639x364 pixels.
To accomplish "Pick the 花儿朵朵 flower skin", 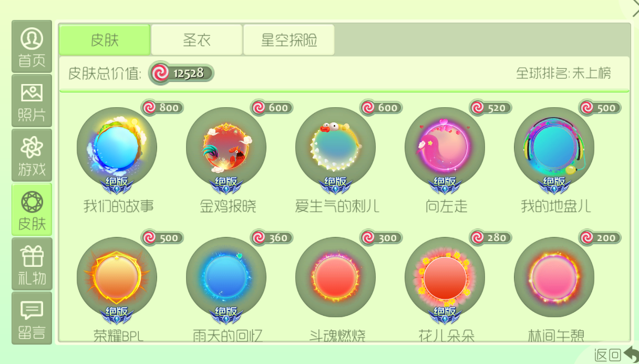I will (x=445, y=277).
